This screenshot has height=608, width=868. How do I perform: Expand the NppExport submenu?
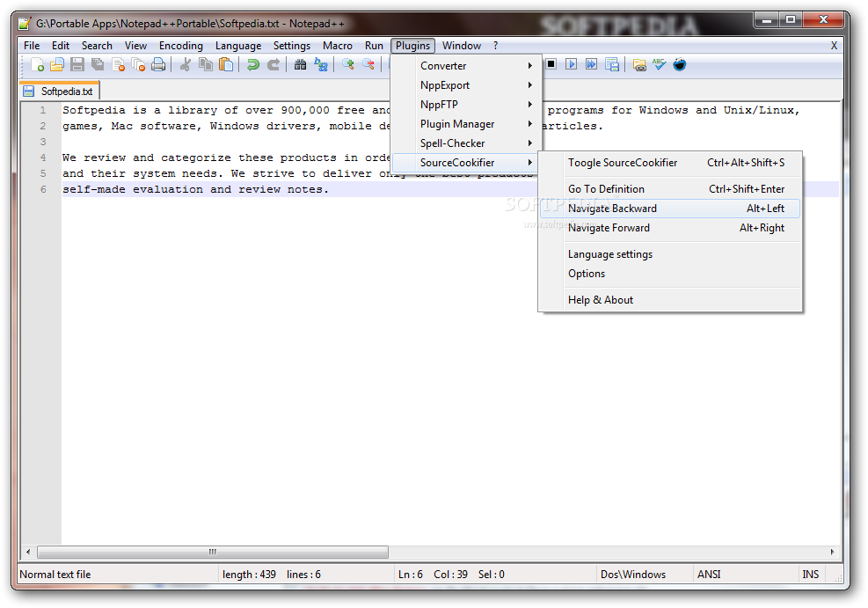(467, 85)
